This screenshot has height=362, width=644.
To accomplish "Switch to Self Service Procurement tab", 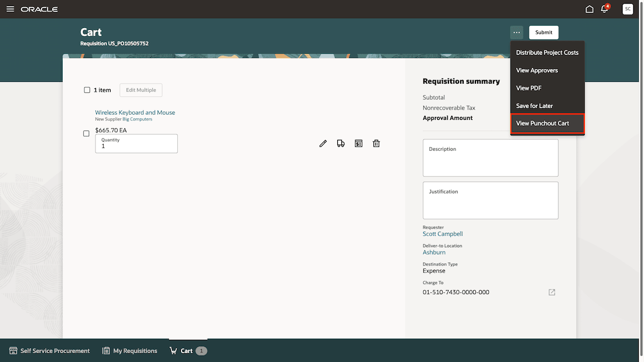I will coord(49,351).
